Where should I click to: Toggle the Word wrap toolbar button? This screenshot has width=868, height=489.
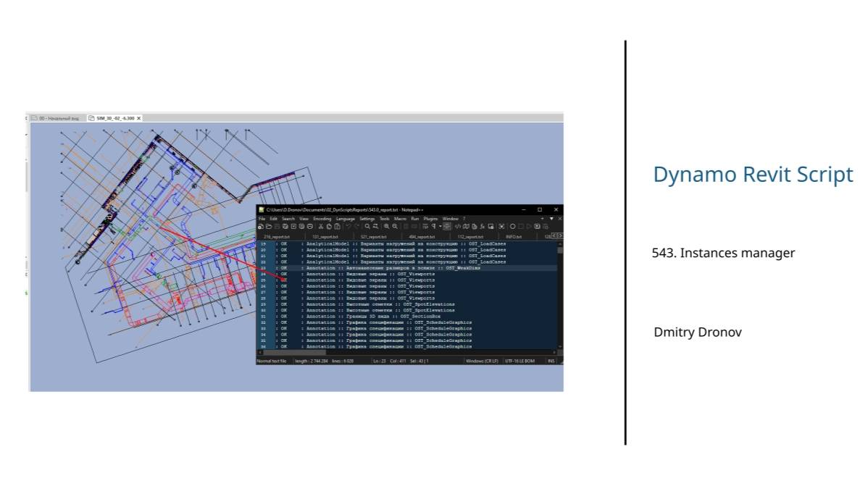coord(425,227)
